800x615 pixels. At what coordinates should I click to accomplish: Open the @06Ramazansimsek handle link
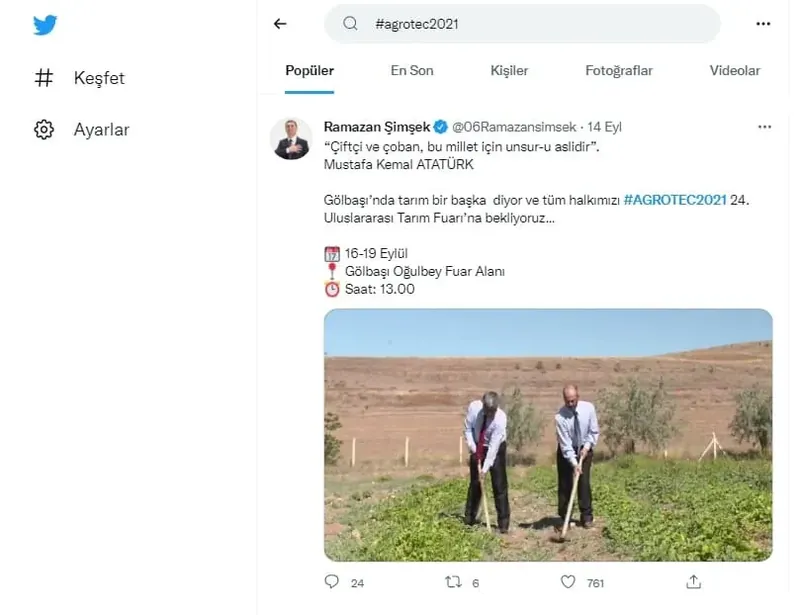516,127
